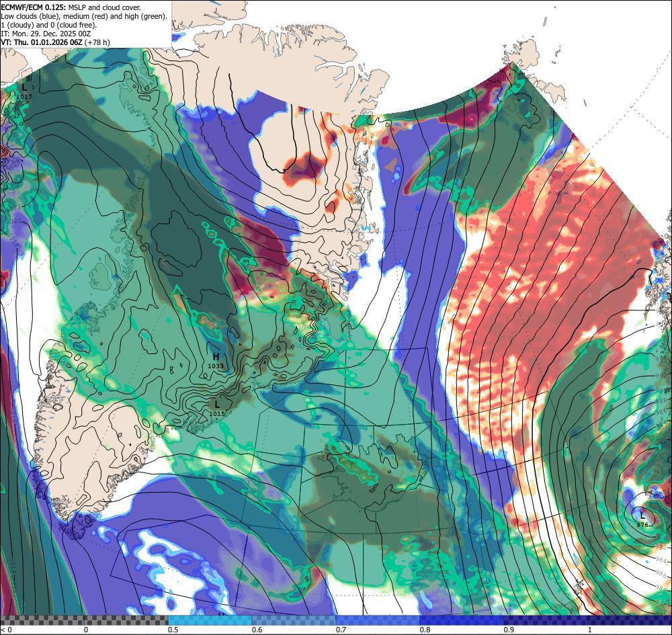Click the '< 0' colorbar label
Viewport: 672px width, 635px height.
click(5, 630)
